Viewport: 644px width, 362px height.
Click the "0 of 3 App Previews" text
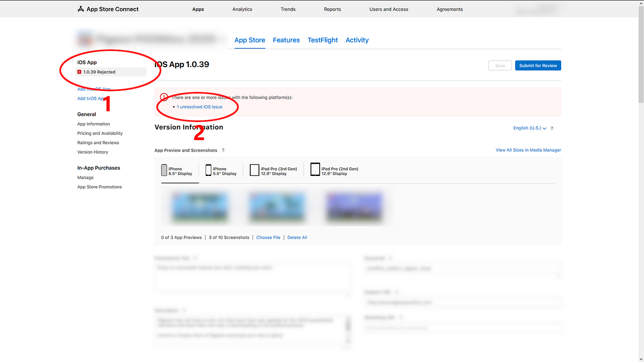[x=181, y=238]
